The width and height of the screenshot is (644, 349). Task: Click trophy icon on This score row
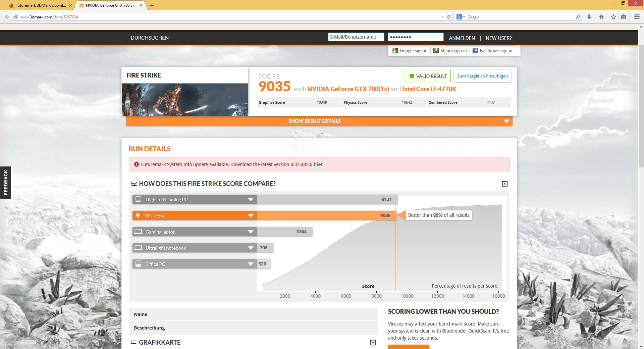[138, 215]
